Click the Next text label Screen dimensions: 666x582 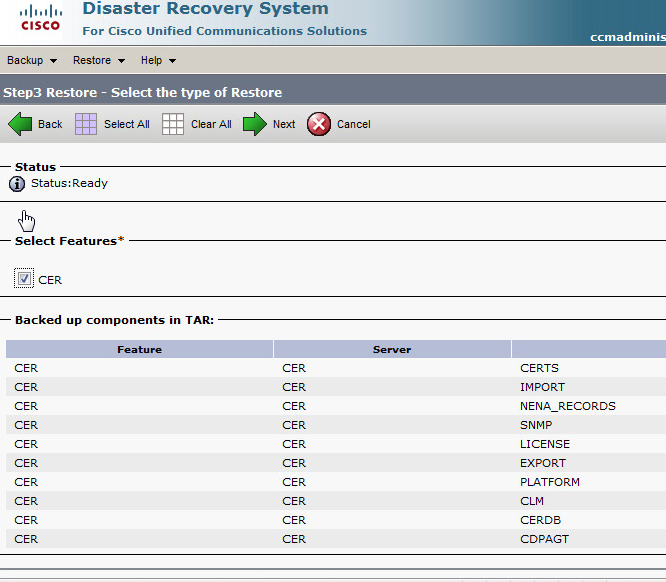284,124
